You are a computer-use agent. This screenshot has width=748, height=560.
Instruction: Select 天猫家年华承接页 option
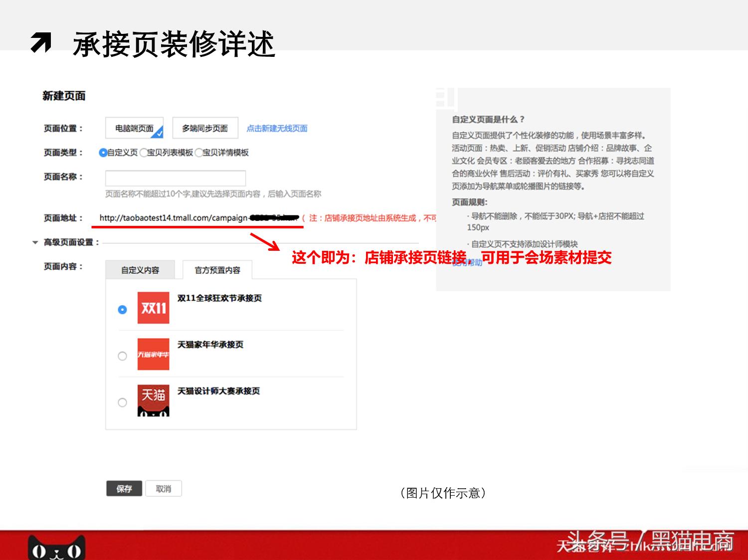(123, 356)
